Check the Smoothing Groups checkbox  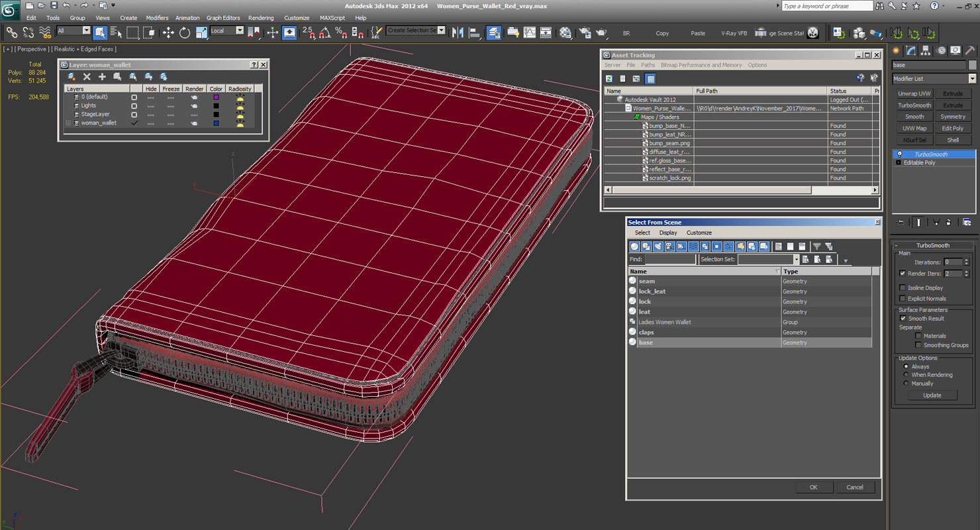pyautogui.click(x=918, y=345)
